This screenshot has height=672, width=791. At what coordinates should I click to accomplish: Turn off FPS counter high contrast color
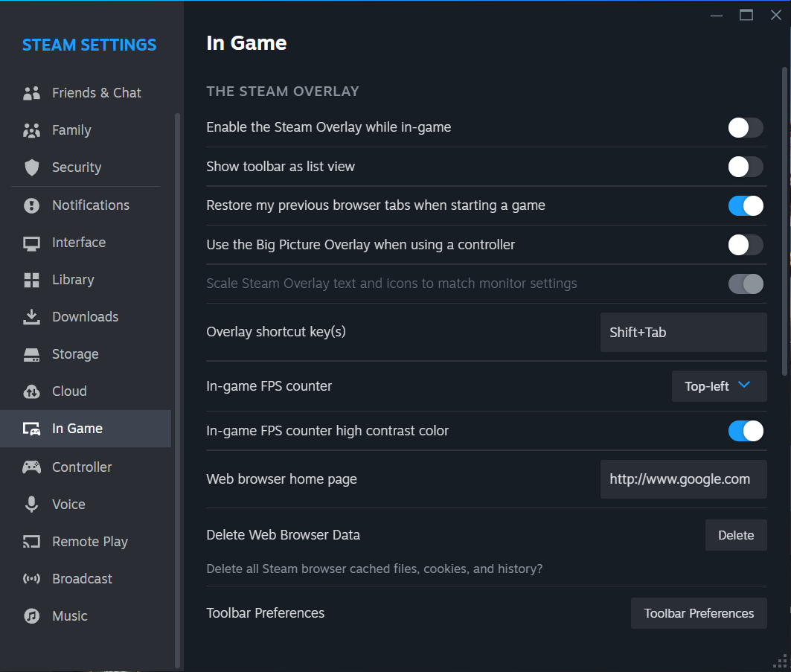coord(745,431)
